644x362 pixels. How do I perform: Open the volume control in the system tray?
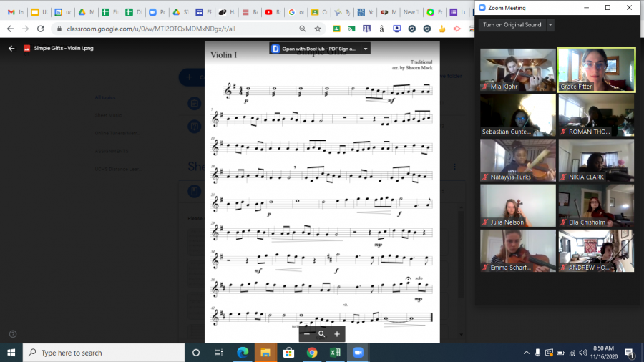(x=582, y=353)
